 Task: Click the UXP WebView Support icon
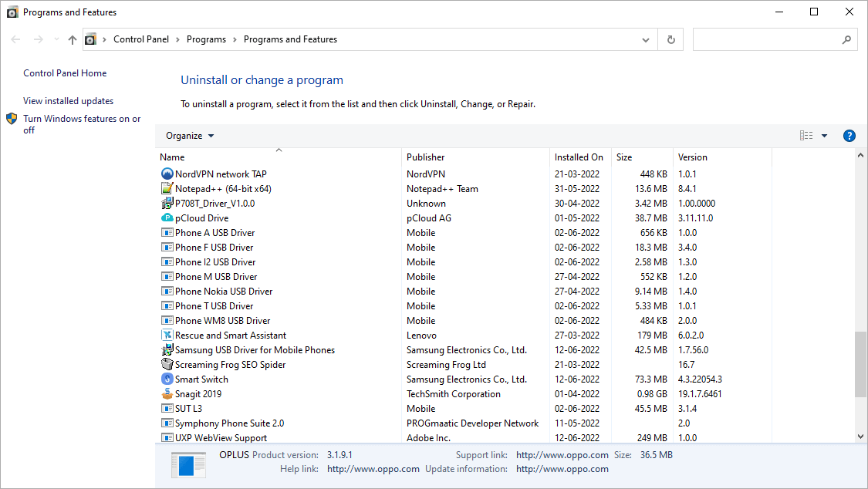pyautogui.click(x=167, y=437)
